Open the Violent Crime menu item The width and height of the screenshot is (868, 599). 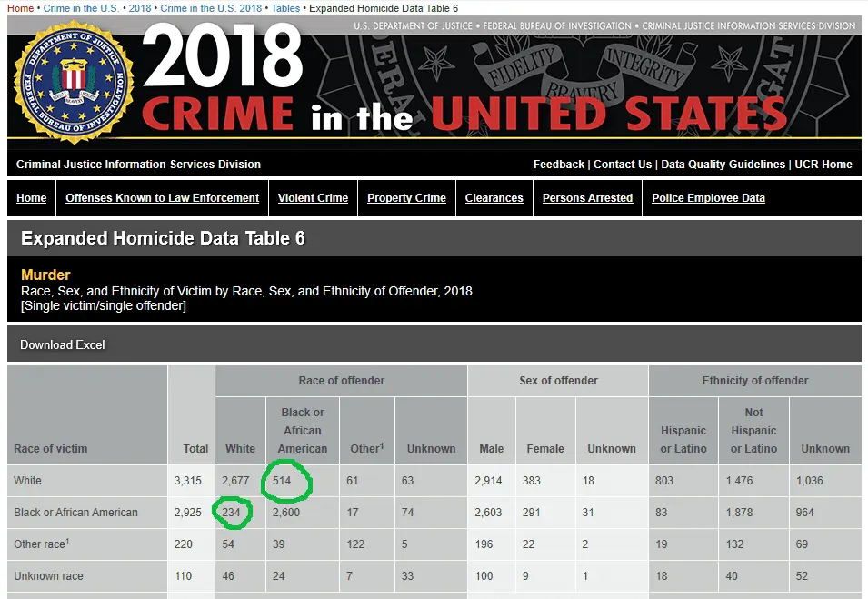[x=313, y=197]
